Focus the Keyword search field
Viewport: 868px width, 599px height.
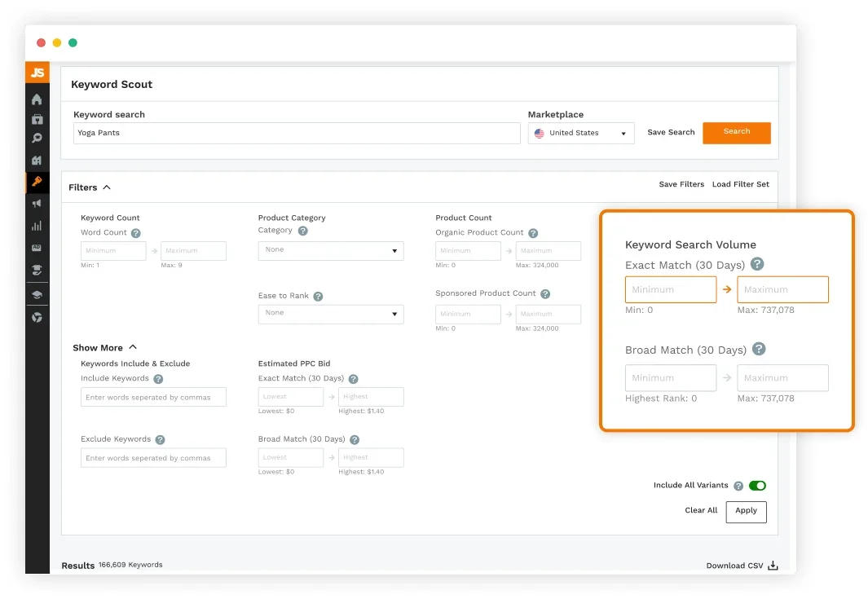(x=297, y=134)
